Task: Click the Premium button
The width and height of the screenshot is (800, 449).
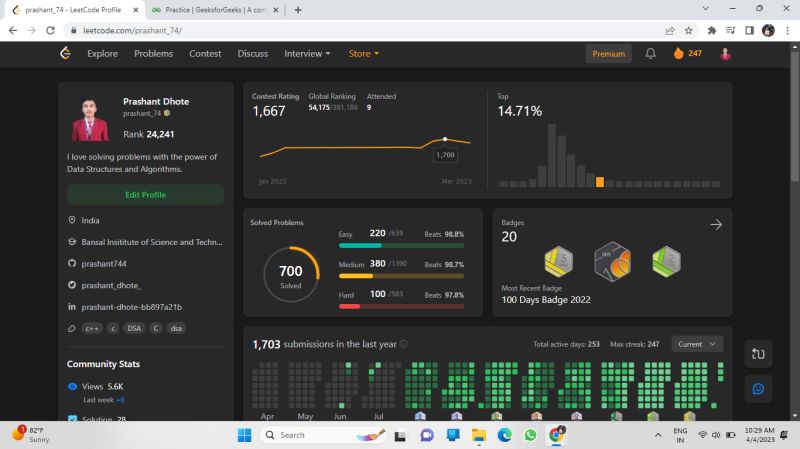Action: pyautogui.click(x=608, y=54)
